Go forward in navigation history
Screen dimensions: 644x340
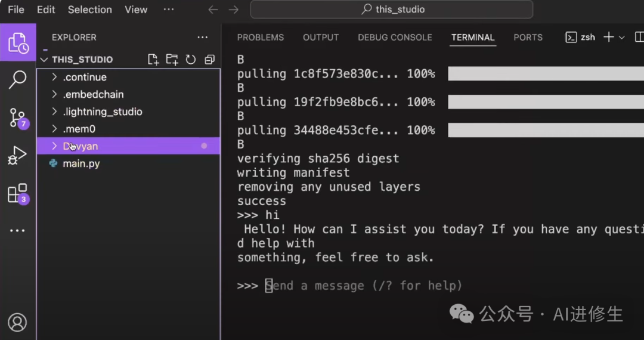234,10
